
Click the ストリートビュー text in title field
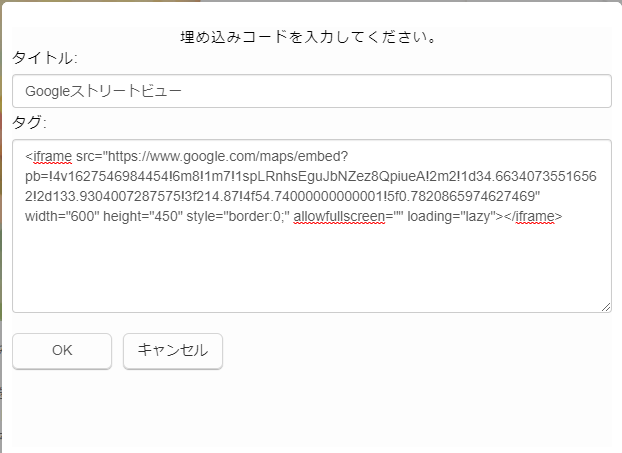[x=126, y=91]
